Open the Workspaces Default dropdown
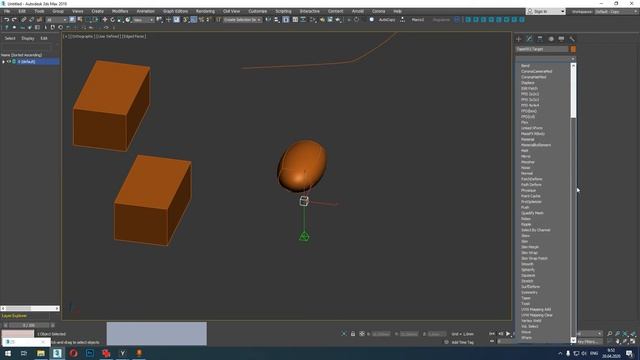This screenshot has height=360, width=640. point(616,11)
